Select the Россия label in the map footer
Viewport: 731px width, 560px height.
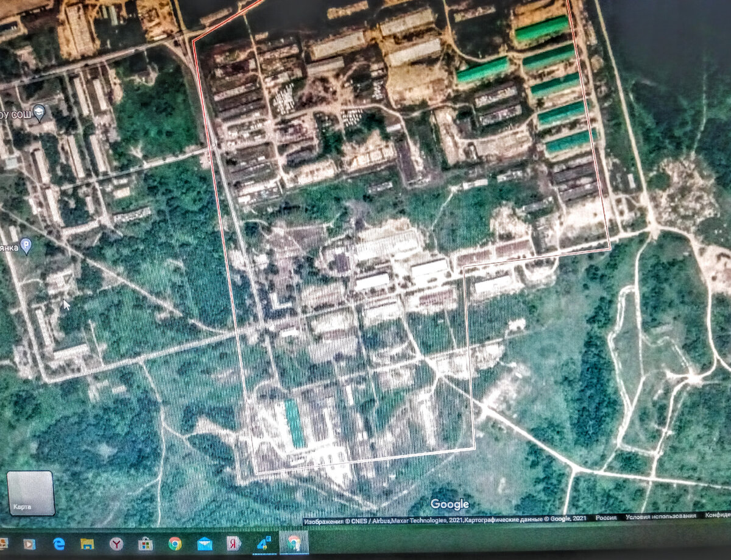click(606, 517)
